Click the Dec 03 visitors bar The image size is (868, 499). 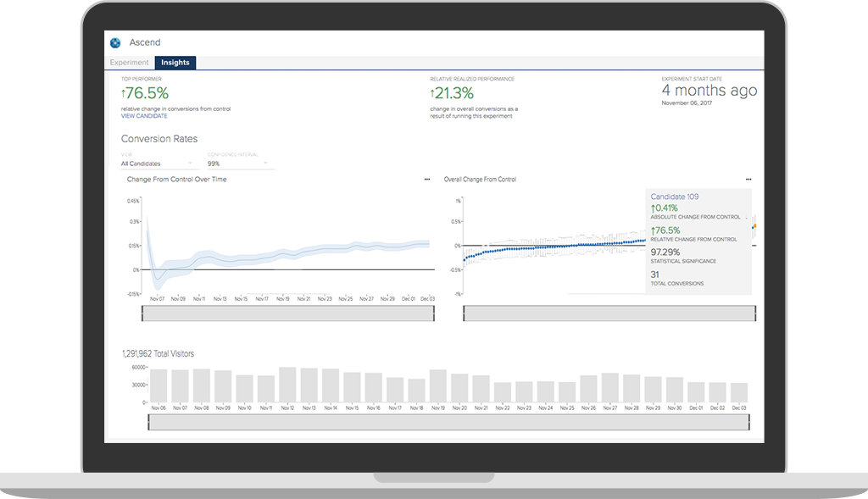coord(739,392)
